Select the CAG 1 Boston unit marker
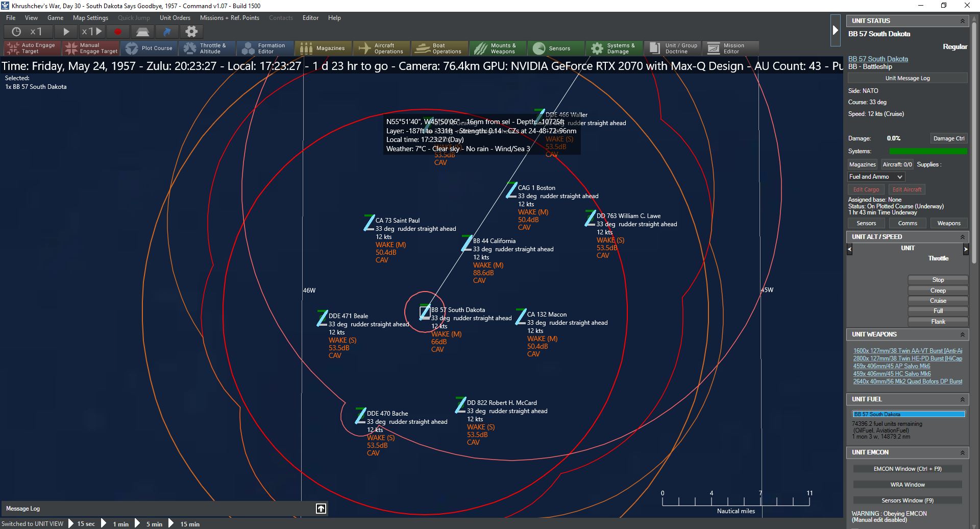 (x=511, y=190)
